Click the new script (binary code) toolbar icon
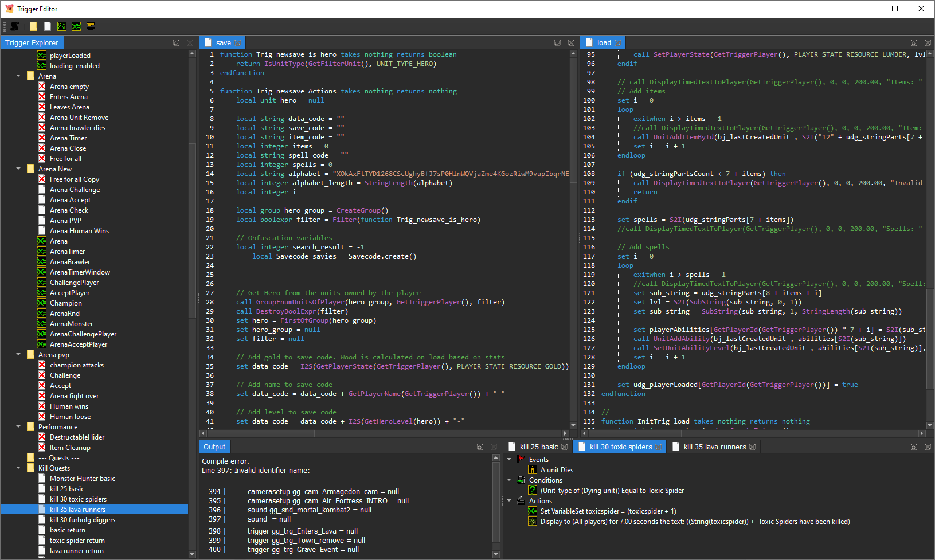Screen dimensions: 935x560 click(61, 26)
